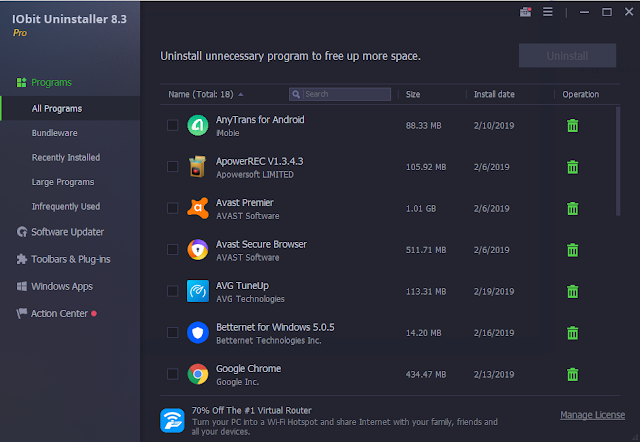Screen dimensions: 640x442
Task: Open the 70% Off Virtual Router offer
Action: (x=251, y=411)
